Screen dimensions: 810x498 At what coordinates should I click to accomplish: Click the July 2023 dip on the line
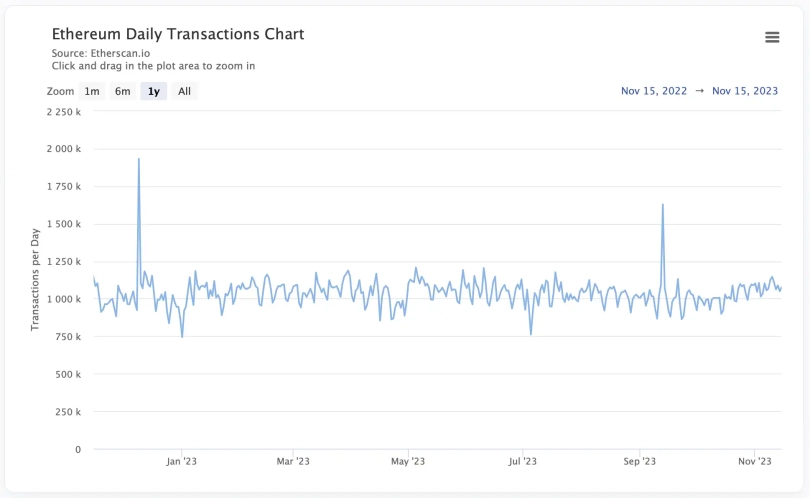point(531,334)
